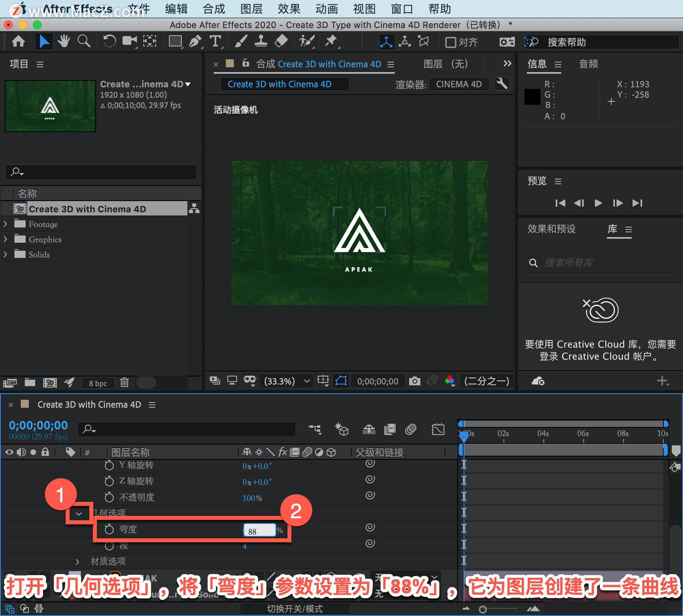Expand the Footage folder
683x616 pixels.
pyautogui.click(x=5, y=224)
